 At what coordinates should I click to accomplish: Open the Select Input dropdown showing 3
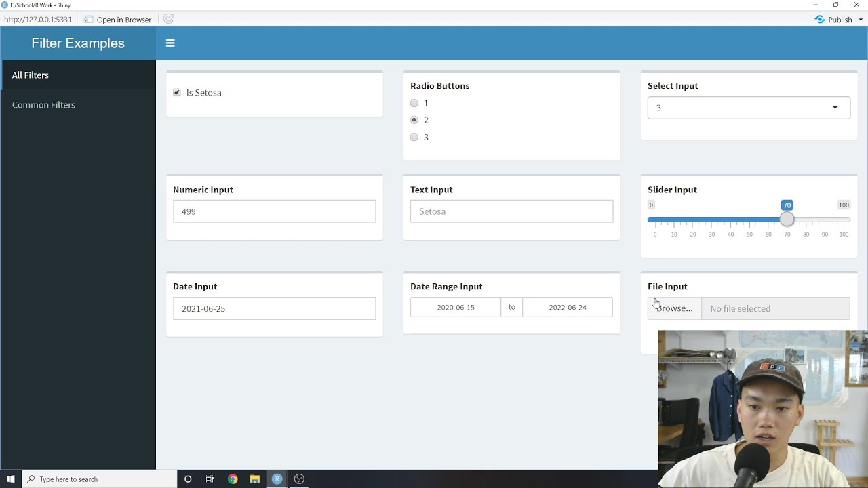(749, 108)
